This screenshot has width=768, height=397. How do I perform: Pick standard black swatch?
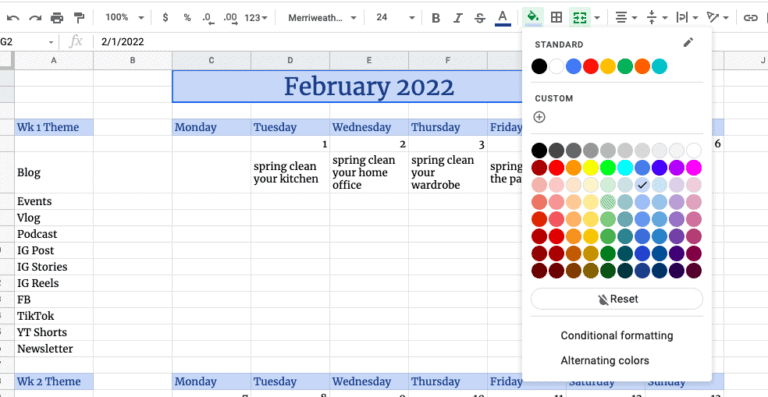(x=539, y=66)
